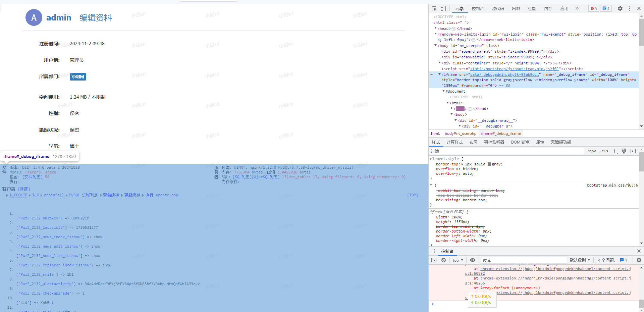Click the 4 issues badge in console
This screenshot has height=312, width=644.
612,260
